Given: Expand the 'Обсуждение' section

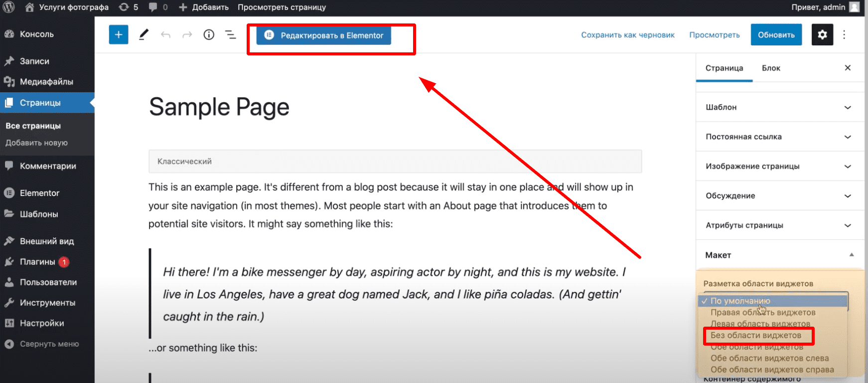Looking at the screenshot, I should coord(780,195).
